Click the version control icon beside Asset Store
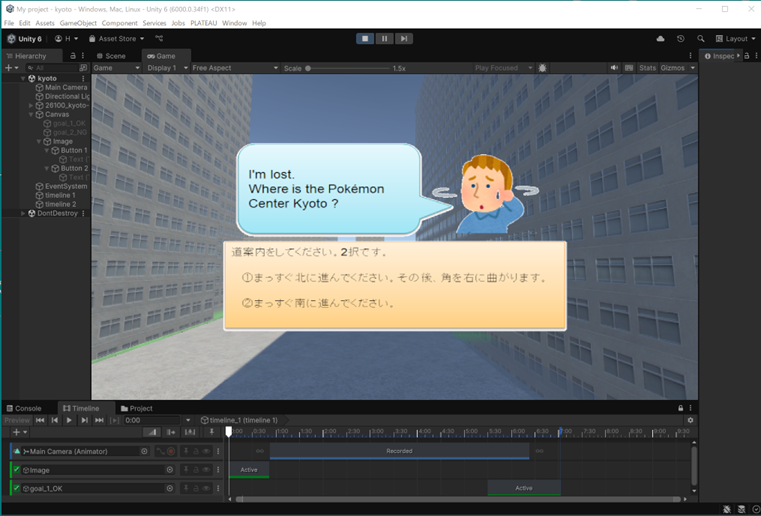 coord(159,38)
